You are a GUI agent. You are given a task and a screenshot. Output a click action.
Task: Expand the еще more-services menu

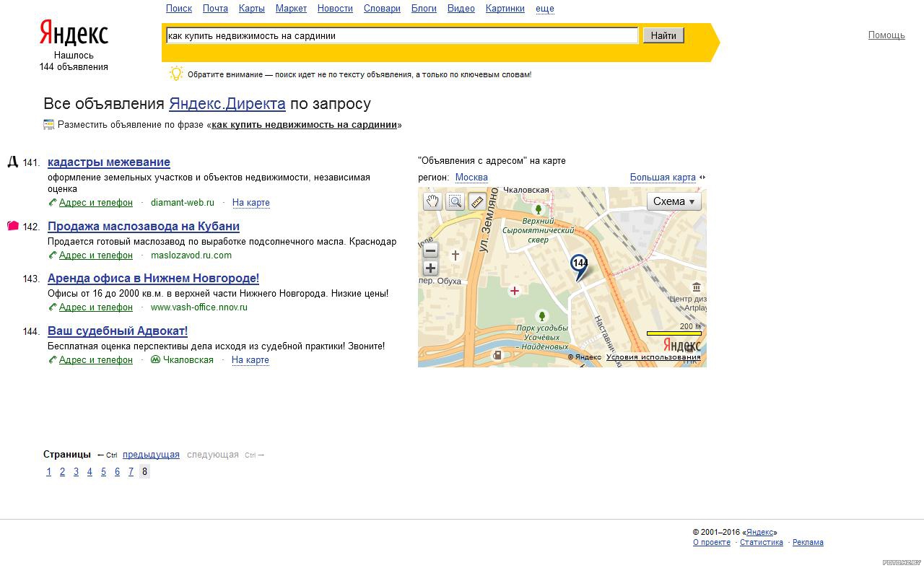(545, 9)
